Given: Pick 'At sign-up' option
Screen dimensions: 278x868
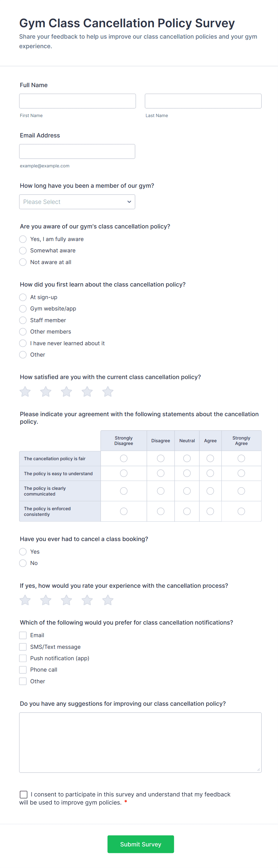Looking at the screenshot, I should [22, 297].
